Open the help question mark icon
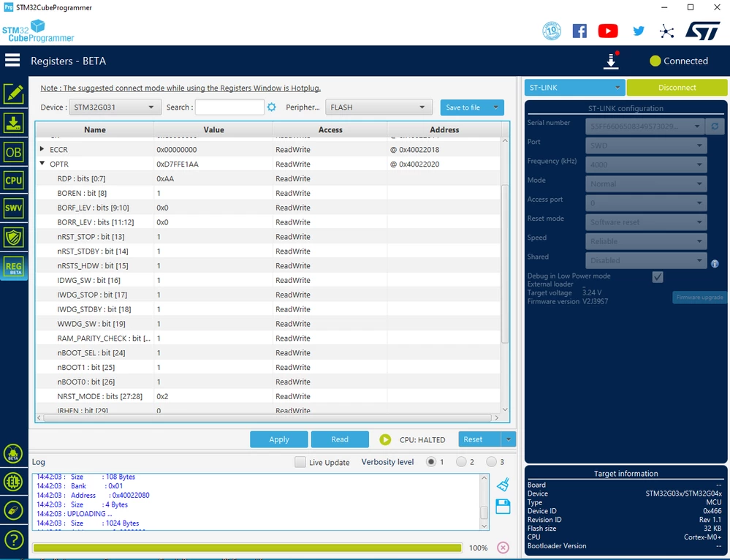Image resolution: width=730 pixels, height=560 pixels. pos(13,540)
